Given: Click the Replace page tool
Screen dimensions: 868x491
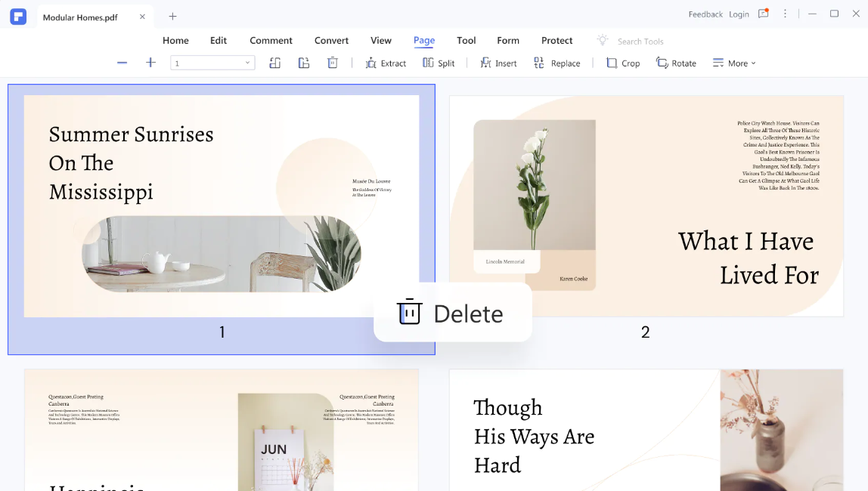Looking at the screenshot, I should point(556,63).
